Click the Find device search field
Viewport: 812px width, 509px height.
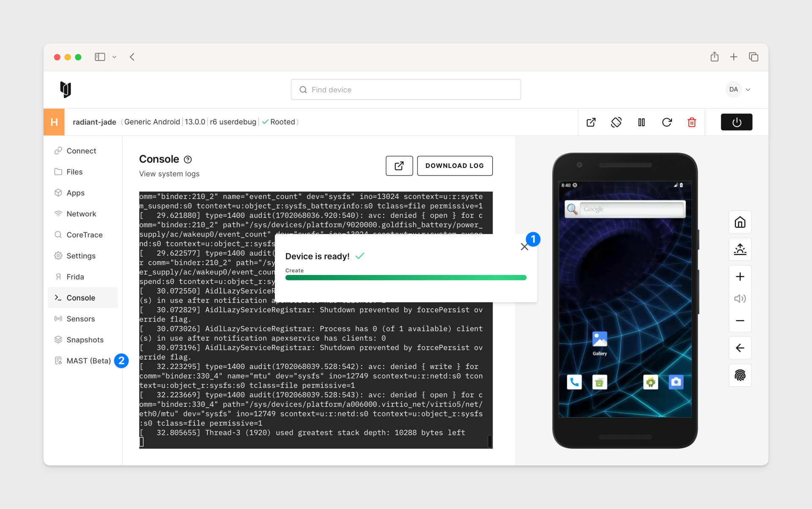tap(406, 89)
